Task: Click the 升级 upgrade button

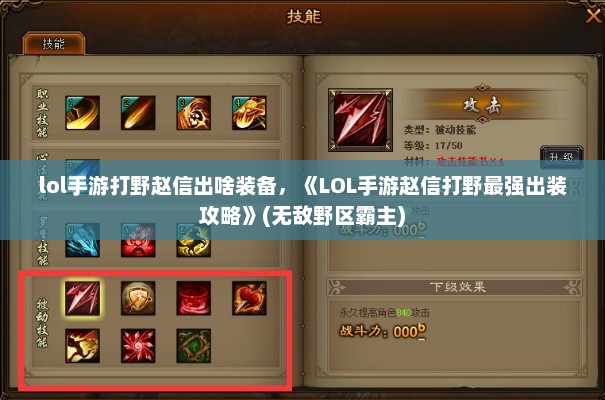Action: click(x=561, y=157)
